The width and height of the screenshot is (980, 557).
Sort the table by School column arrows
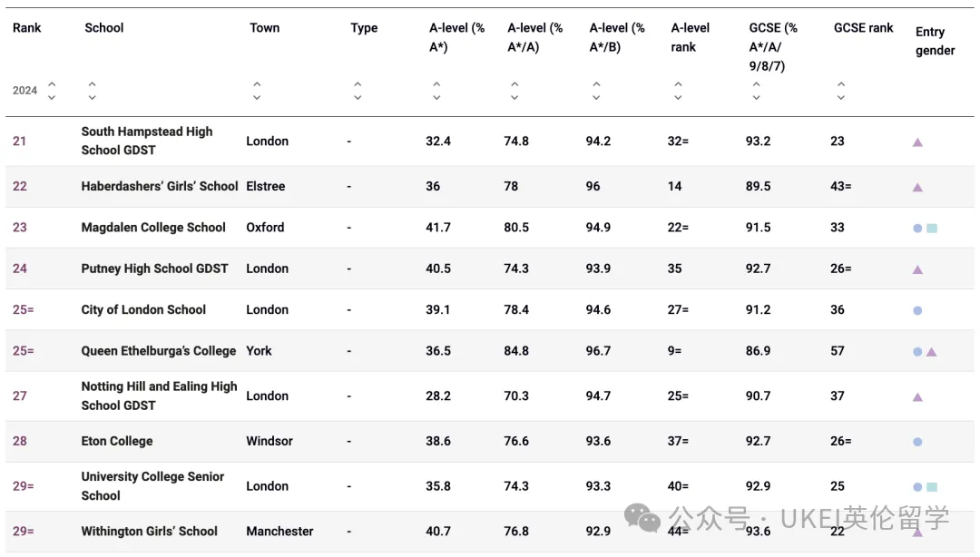click(92, 91)
